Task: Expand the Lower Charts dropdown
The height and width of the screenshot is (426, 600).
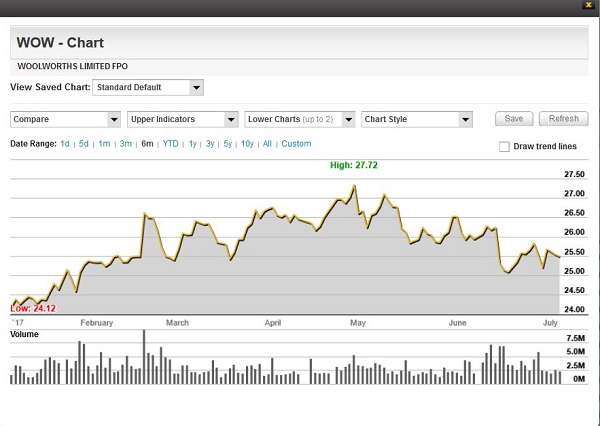Action: click(300, 119)
